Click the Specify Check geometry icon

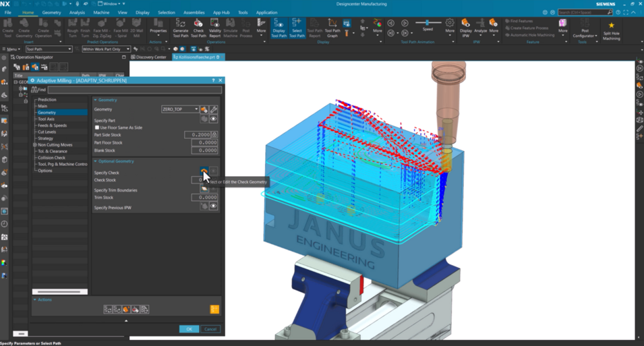coord(204,171)
